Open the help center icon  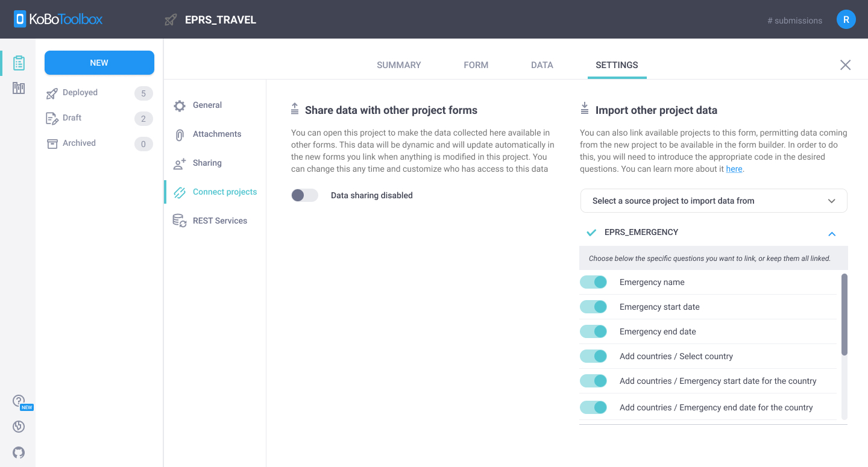[18, 400]
